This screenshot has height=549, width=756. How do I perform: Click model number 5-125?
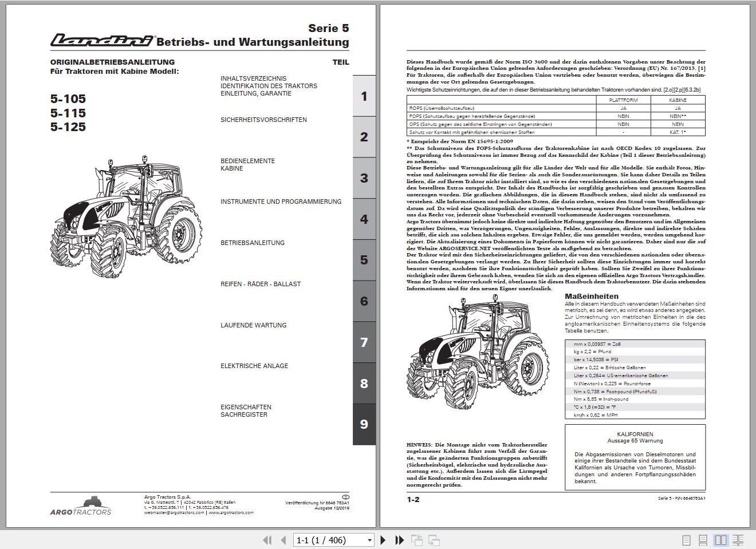[x=68, y=127]
